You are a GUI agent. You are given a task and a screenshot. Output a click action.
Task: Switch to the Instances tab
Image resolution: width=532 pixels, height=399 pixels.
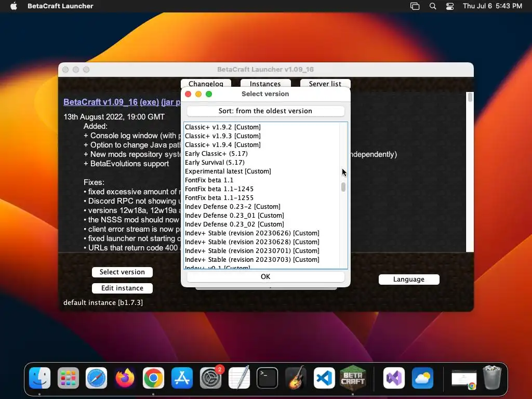[265, 84]
